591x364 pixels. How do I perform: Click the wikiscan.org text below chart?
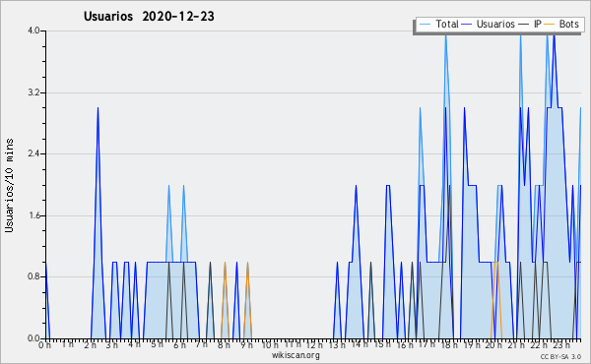tap(295, 355)
